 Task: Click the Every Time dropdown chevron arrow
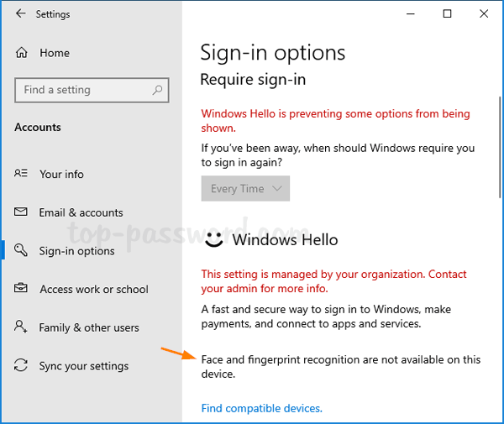[x=276, y=189]
